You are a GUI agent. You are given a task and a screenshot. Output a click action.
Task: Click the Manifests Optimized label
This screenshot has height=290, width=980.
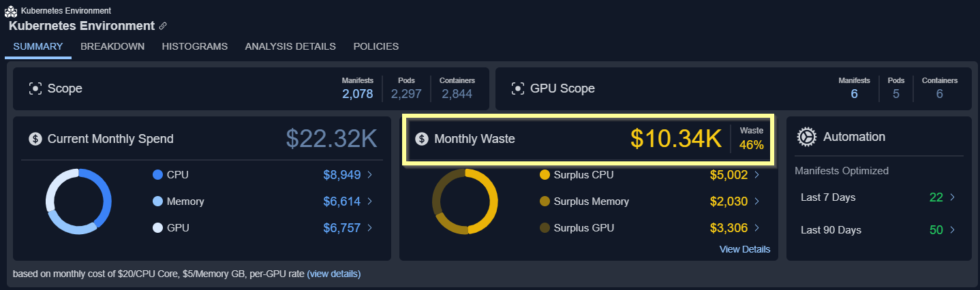point(842,171)
